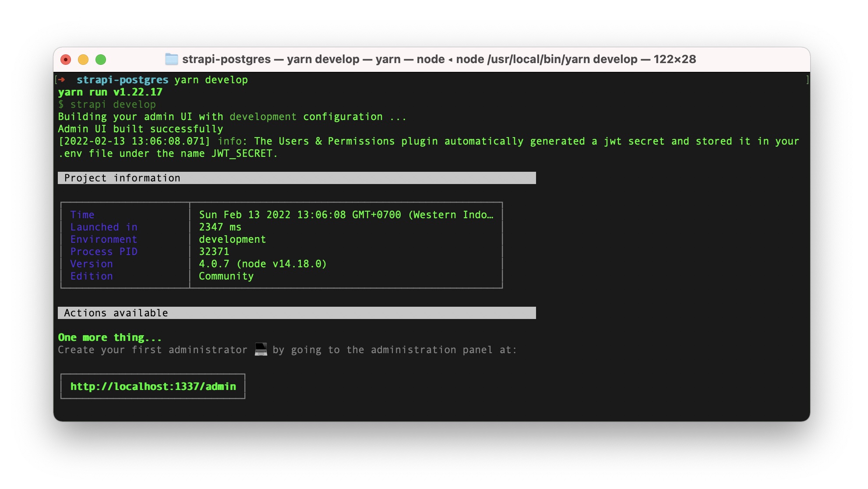This screenshot has width=868, height=489.
Task: Select the Time row in the info table
Action: [82, 215]
